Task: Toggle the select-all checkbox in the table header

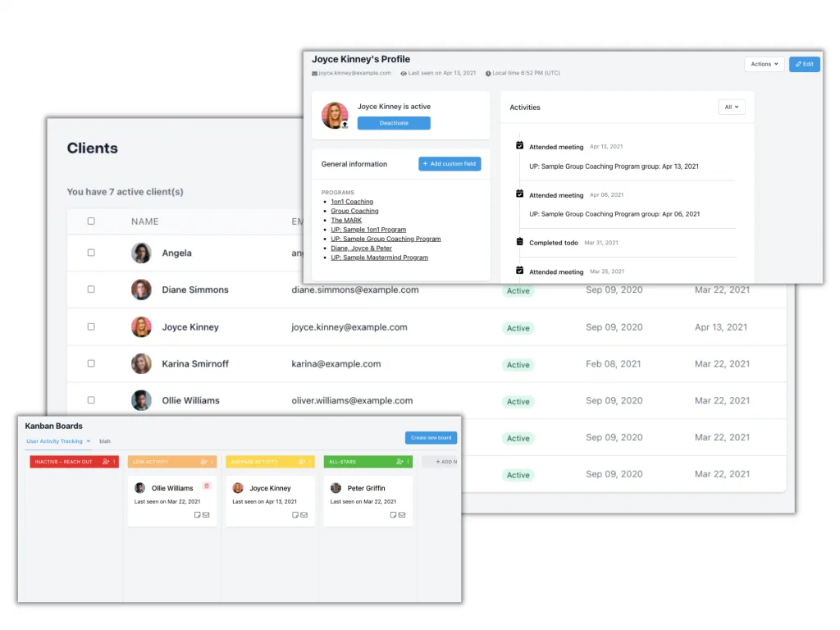Action: click(91, 221)
